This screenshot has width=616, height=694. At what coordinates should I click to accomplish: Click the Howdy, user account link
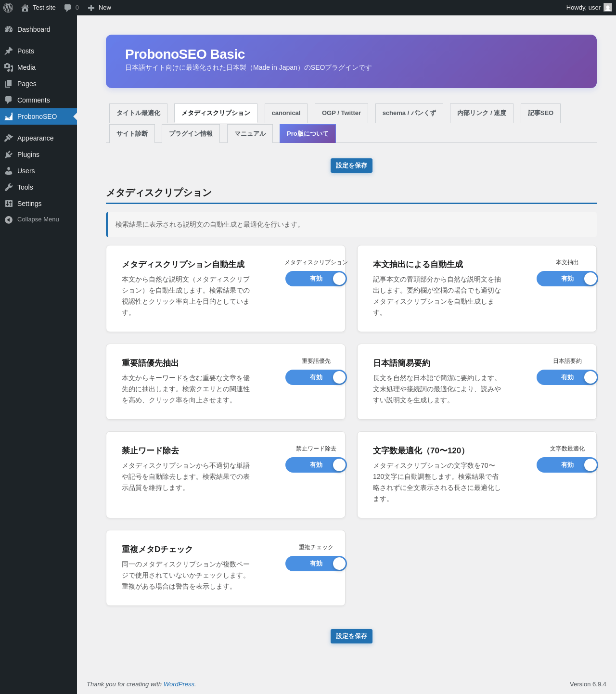tap(589, 8)
